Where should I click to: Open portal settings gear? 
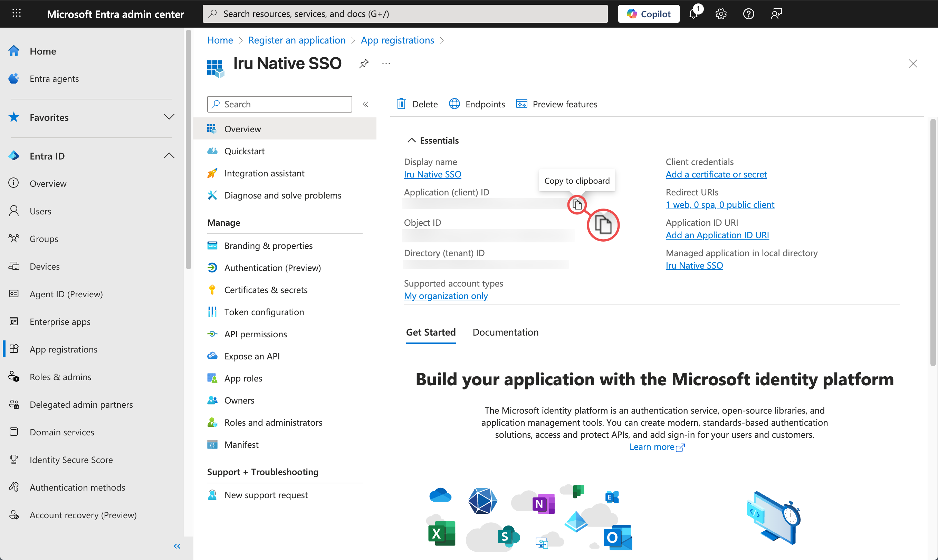pyautogui.click(x=721, y=14)
